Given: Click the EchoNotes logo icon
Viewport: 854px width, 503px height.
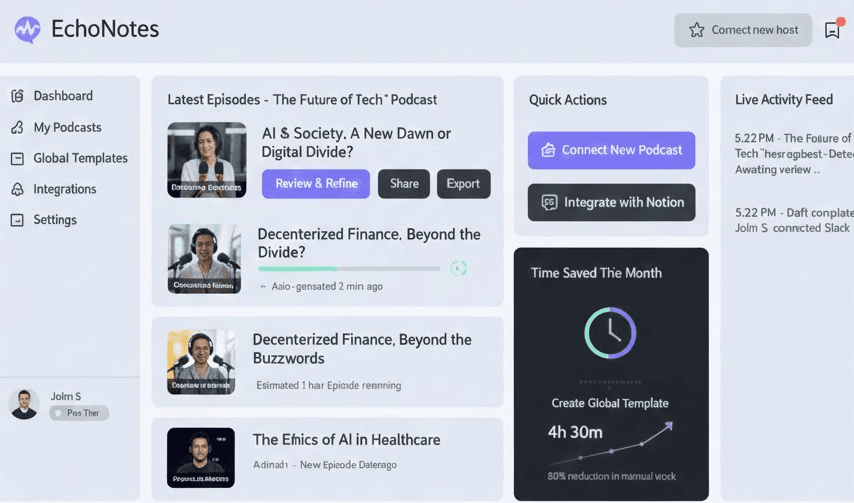Looking at the screenshot, I should [x=27, y=29].
